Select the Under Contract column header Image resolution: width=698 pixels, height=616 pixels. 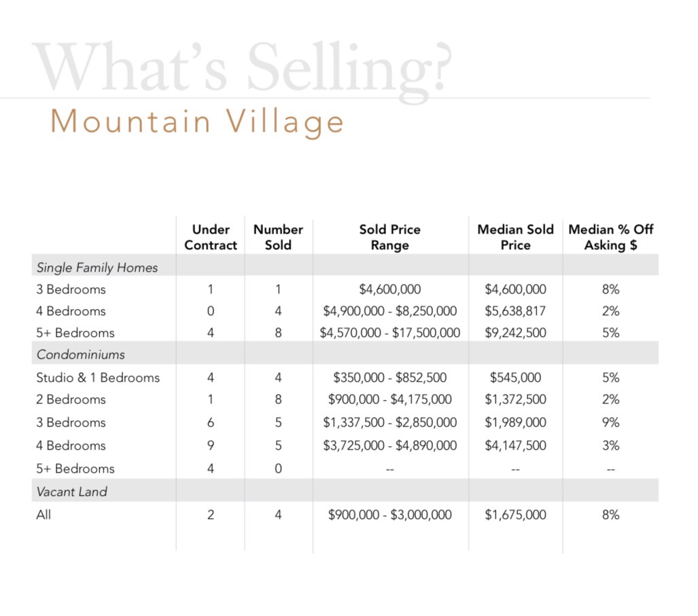pos(211,237)
